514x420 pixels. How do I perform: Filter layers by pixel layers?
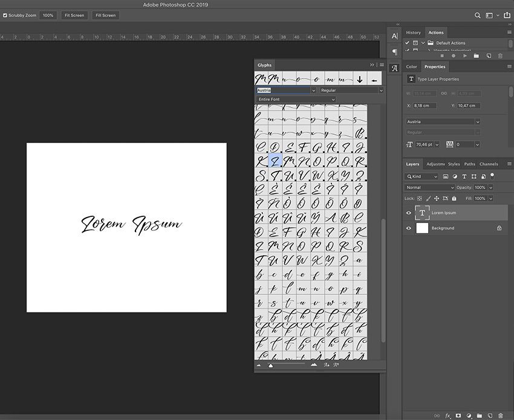(x=446, y=176)
